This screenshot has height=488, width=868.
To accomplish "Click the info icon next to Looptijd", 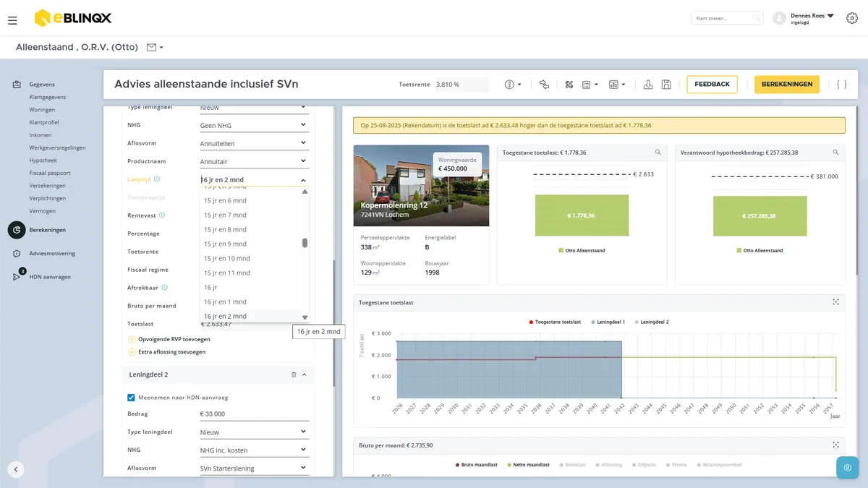I will (x=157, y=179).
